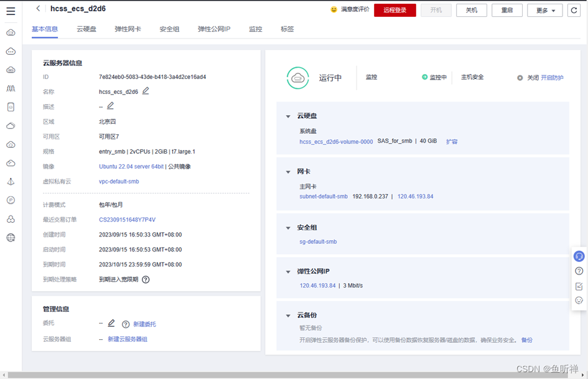Open the sg-default-smb security group link

click(318, 242)
